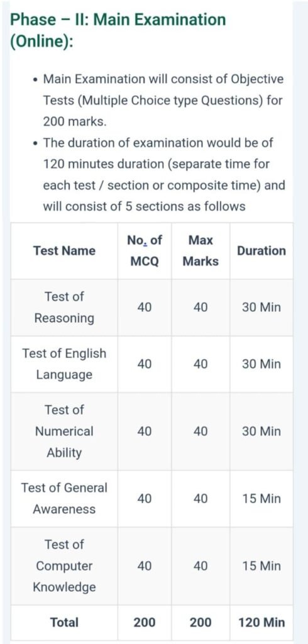Click the total Max Marks 200 cell
The height and width of the screenshot is (644, 308).
click(x=201, y=622)
